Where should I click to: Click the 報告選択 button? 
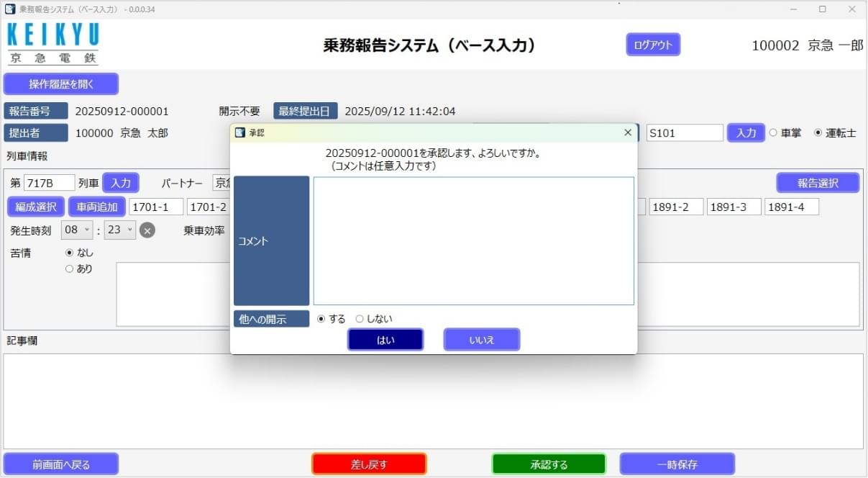[x=817, y=182]
